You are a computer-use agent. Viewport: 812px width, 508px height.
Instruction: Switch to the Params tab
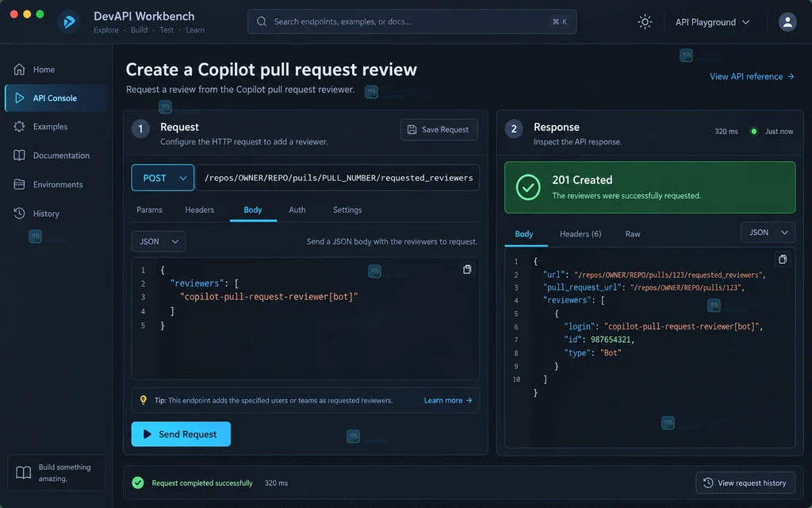(149, 210)
